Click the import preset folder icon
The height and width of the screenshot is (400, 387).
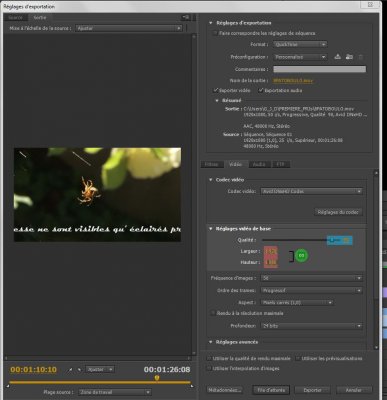point(349,57)
